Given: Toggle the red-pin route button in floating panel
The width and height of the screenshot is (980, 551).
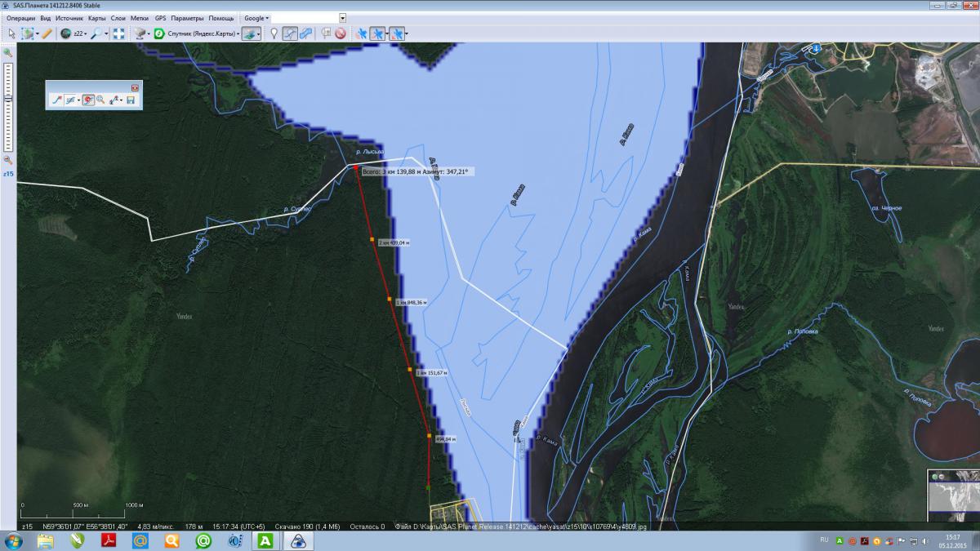Looking at the screenshot, I should click(87, 100).
